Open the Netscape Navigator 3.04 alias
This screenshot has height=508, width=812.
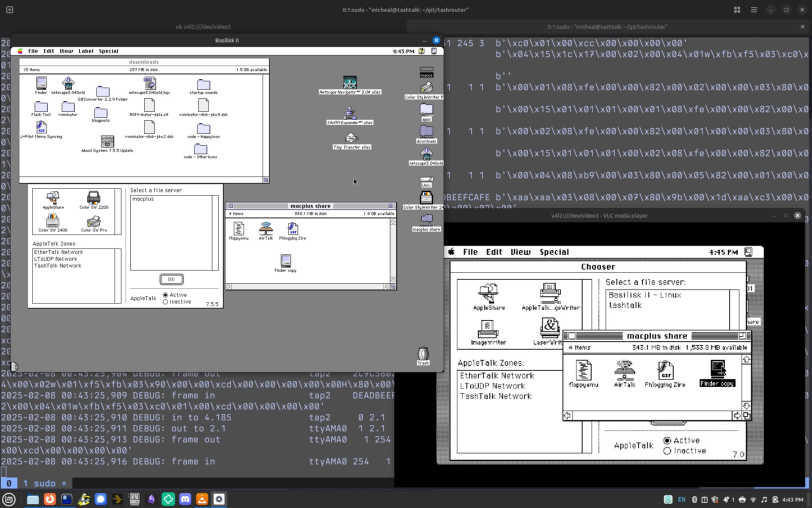click(350, 83)
